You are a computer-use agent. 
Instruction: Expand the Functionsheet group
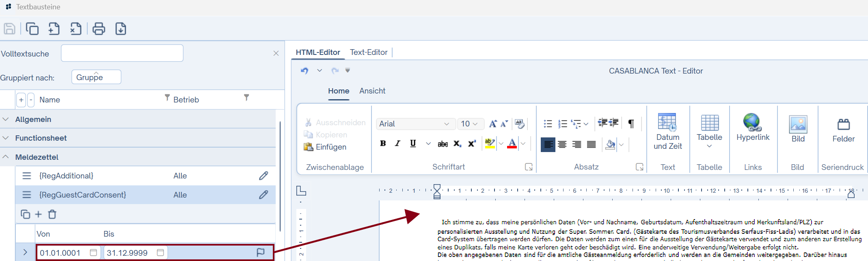pyautogui.click(x=6, y=138)
